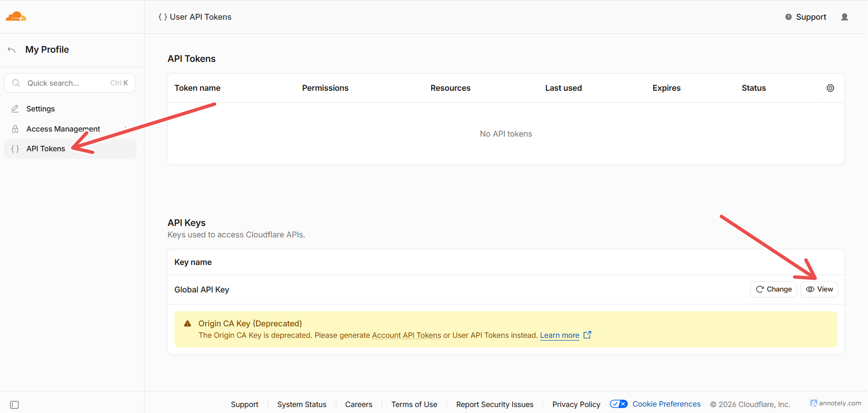Click the Origin CA Key (Deprecated) heading
Image resolution: width=868 pixels, height=413 pixels.
point(250,324)
